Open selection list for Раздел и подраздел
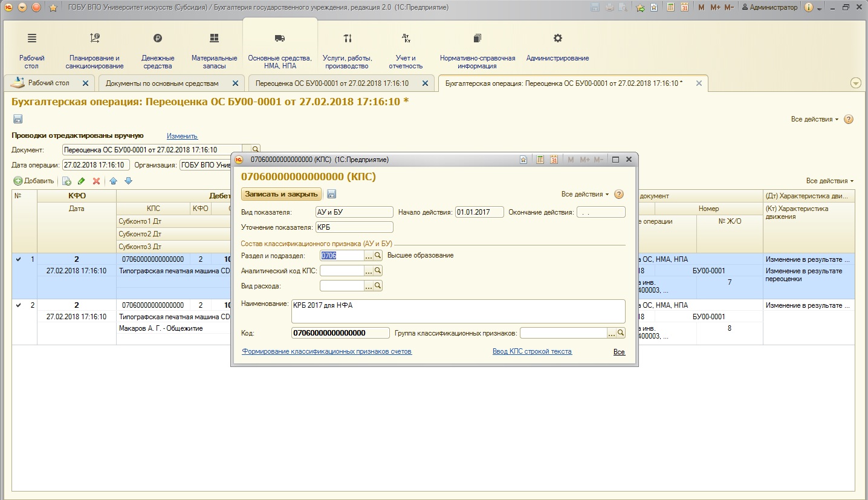868x500 pixels. click(x=369, y=256)
